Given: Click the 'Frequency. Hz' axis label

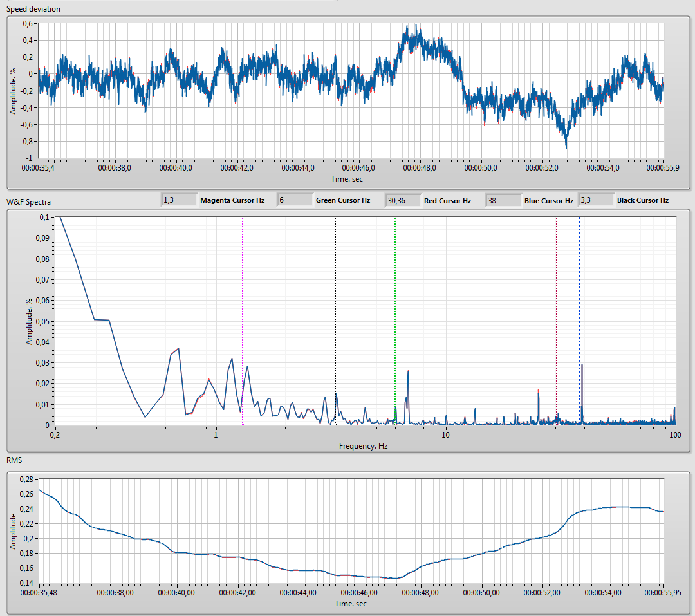Looking at the screenshot, I should coord(363,445).
